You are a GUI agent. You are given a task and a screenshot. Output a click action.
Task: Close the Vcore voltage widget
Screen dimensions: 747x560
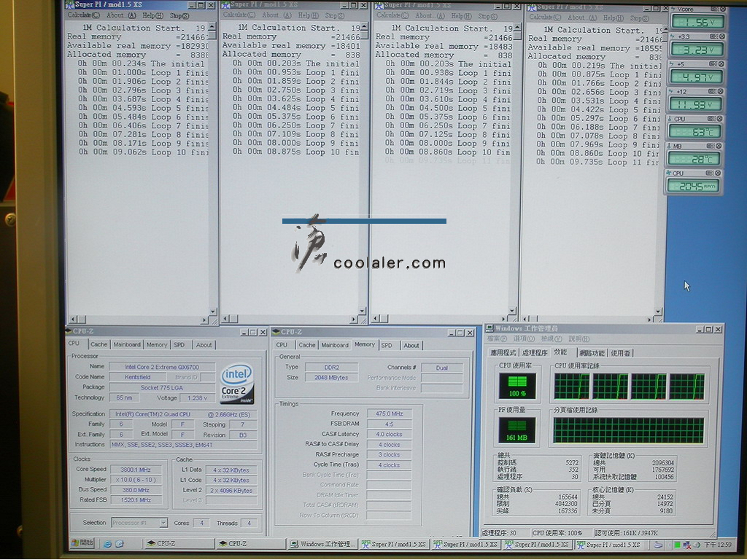click(x=722, y=9)
